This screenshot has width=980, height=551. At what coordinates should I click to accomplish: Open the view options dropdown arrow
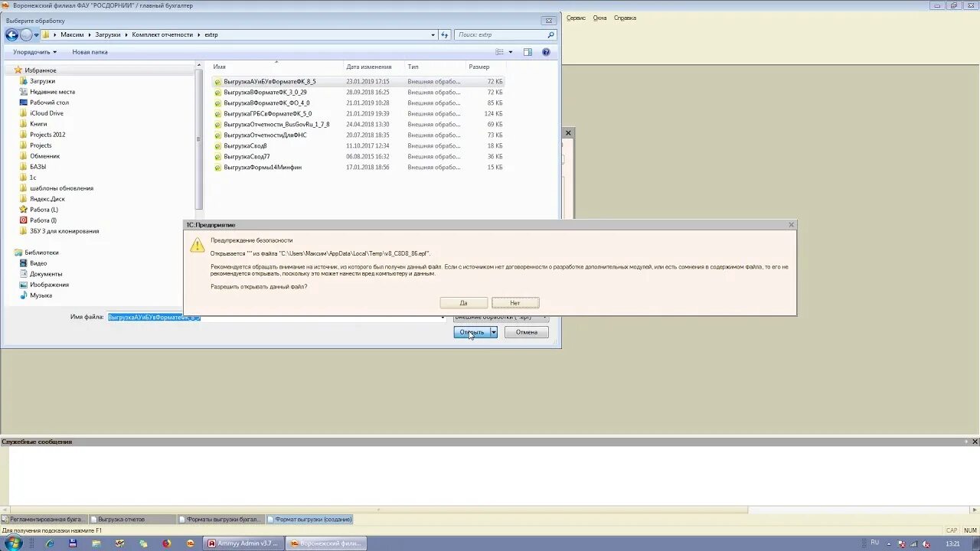511,52
